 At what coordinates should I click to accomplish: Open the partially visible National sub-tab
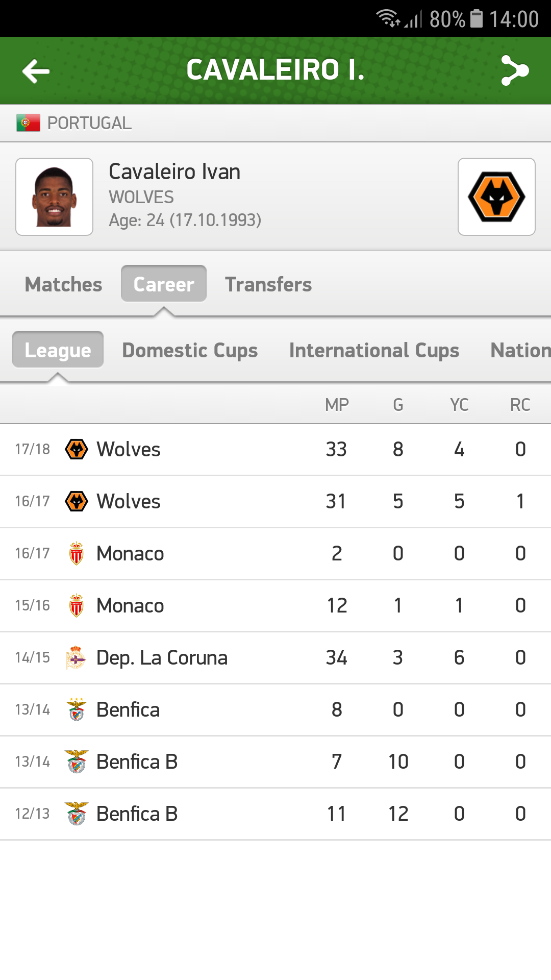(x=520, y=350)
